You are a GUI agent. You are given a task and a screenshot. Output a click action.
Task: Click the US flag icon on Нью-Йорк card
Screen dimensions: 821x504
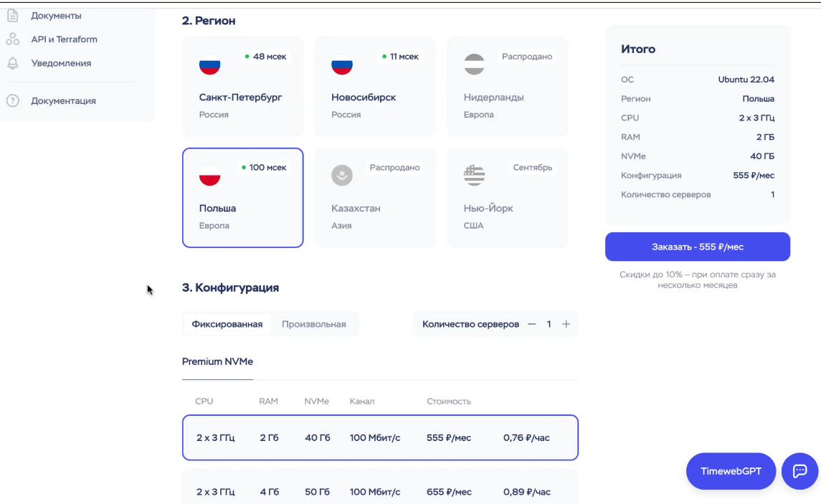click(x=473, y=176)
